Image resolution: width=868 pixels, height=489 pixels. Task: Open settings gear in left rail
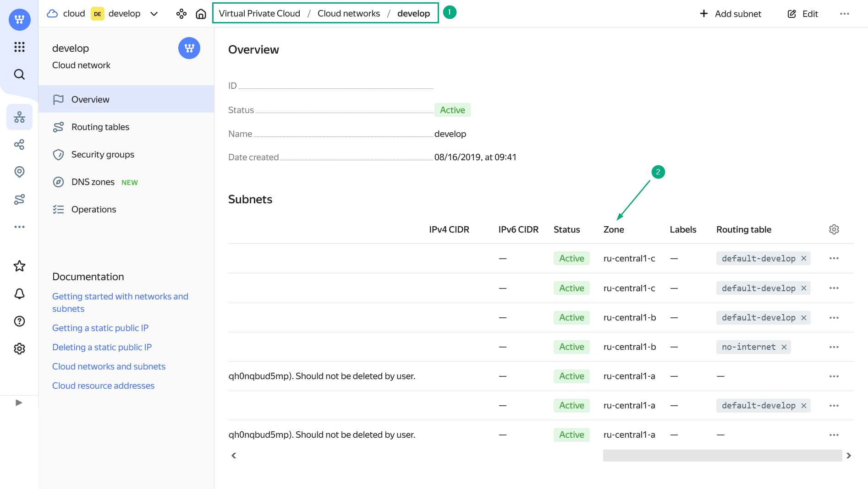pos(19,348)
